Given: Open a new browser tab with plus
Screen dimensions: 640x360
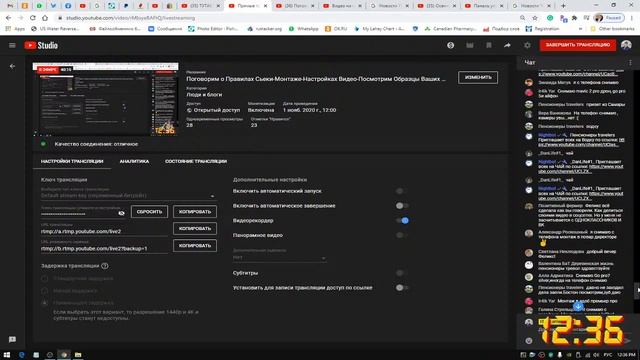Looking at the screenshot, I should tap(563, 6).
